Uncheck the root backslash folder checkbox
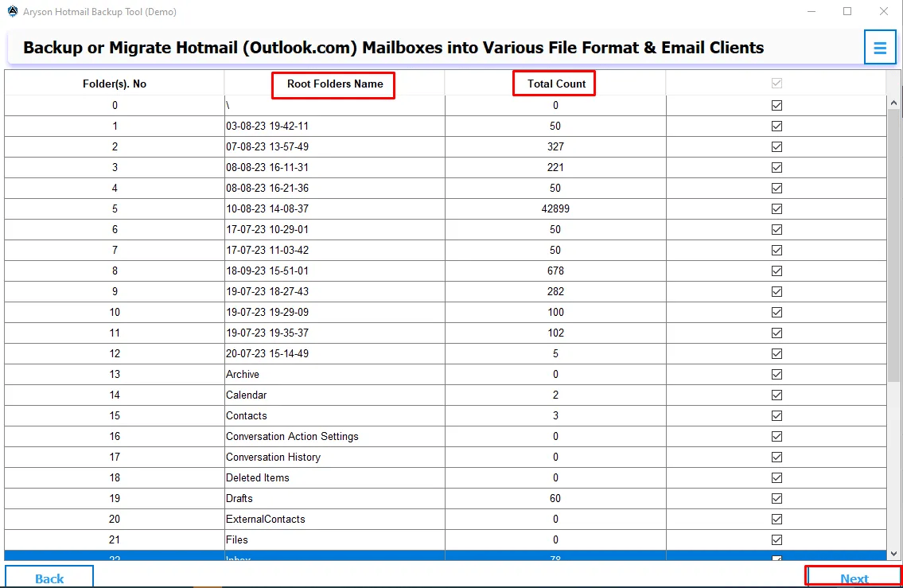 [777, 105]
